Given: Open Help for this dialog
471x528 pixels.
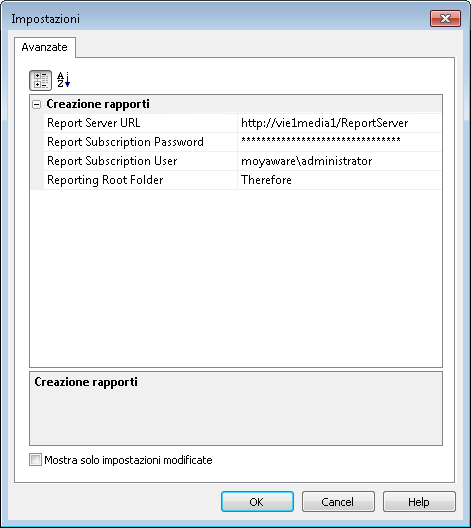Looking at the screenshot, I should pyautogui.click(x=419, y=502).
